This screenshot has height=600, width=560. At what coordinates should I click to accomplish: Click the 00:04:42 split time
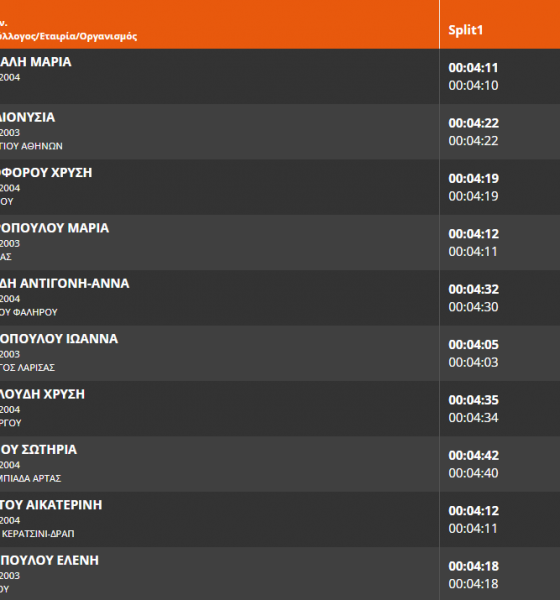point(473,456)
